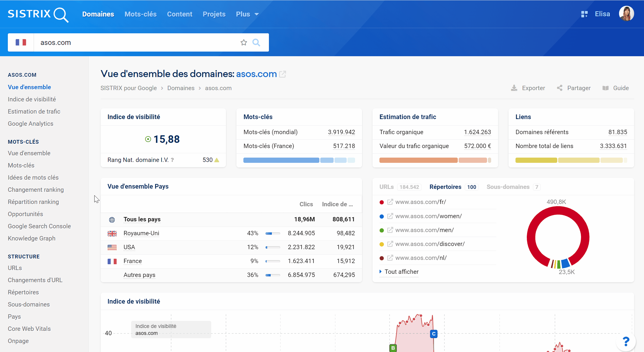Click the star/bookmark icon in search bar
The width and height of the screenshot is (644, 352).
(244, 42)
